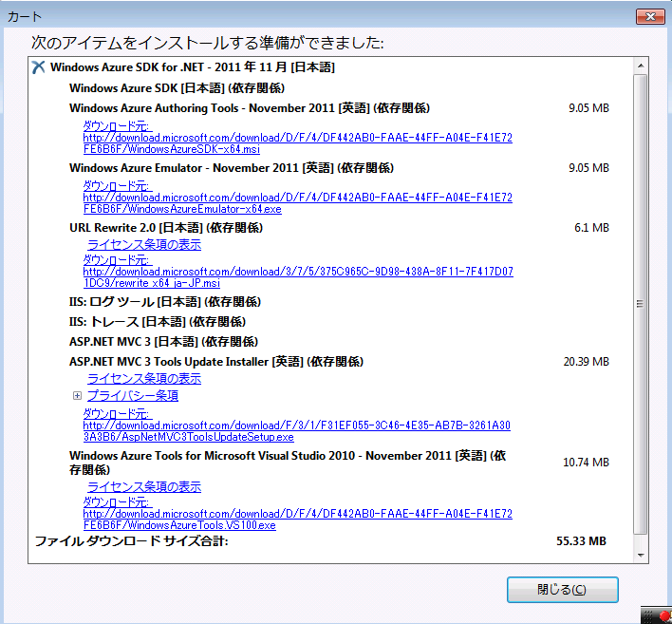This screenshot has height=624, width=672.
Task: Click the ダウンロード元 label above the WindowsAzureSDK-x64.msi link
Action: click(118, 126)
